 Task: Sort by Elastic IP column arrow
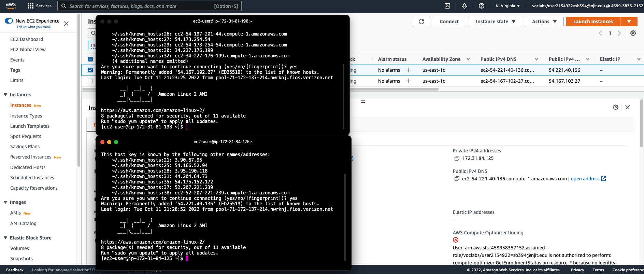[639, 59]
